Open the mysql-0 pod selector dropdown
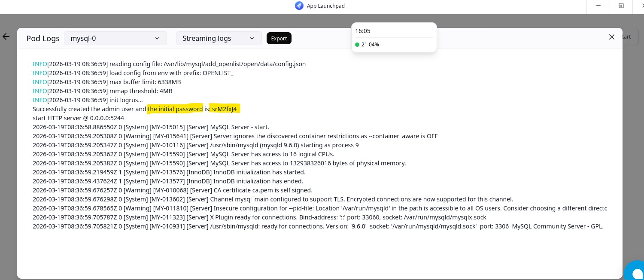Screen dimensions: 644x280 tap(115, 38)
